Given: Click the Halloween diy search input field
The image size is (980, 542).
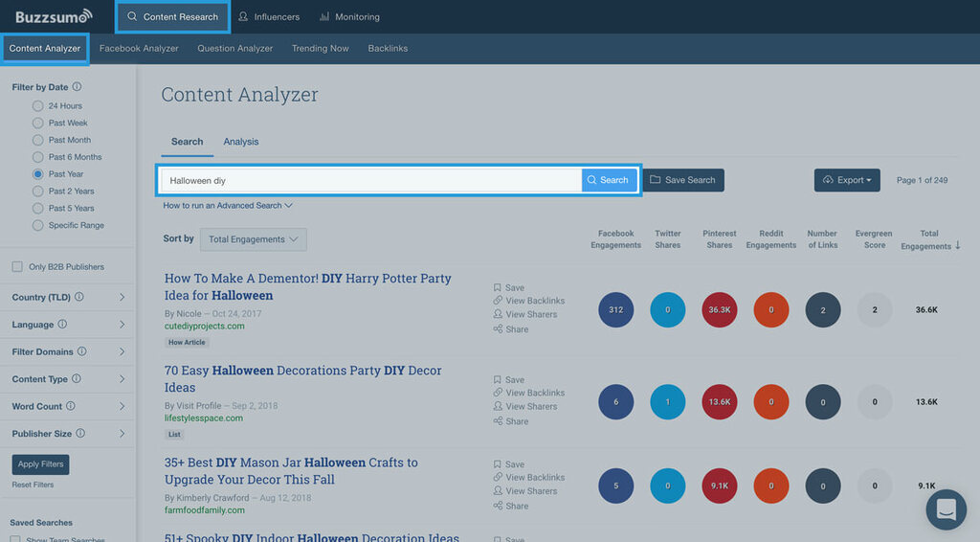Looking at the screenshot, I should (371, 180).
